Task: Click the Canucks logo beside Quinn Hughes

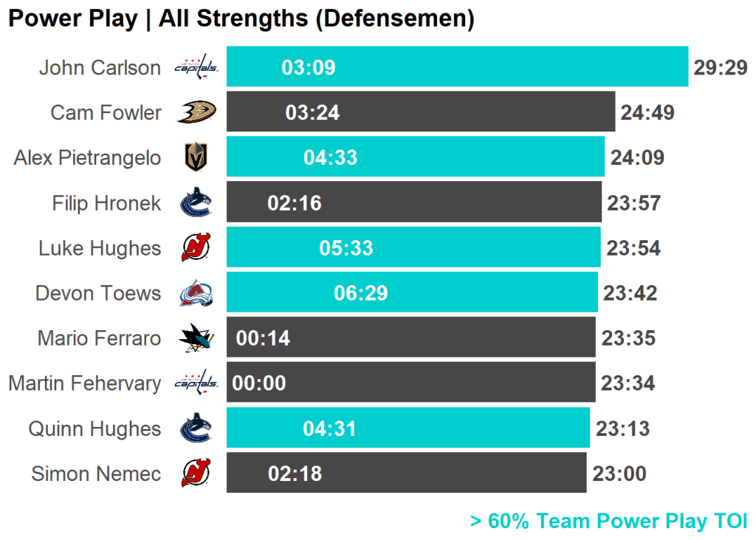Action: coord(196,428)
